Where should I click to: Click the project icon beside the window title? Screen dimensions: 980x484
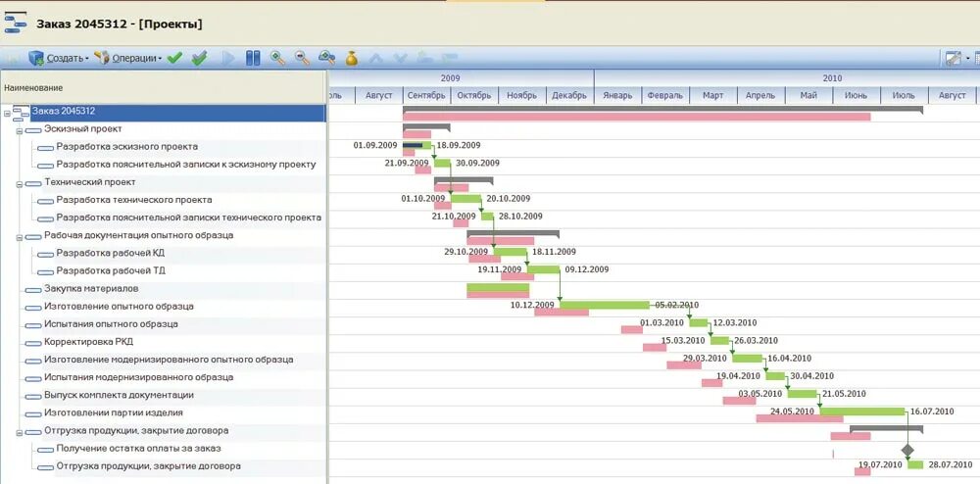pos(16,24)
